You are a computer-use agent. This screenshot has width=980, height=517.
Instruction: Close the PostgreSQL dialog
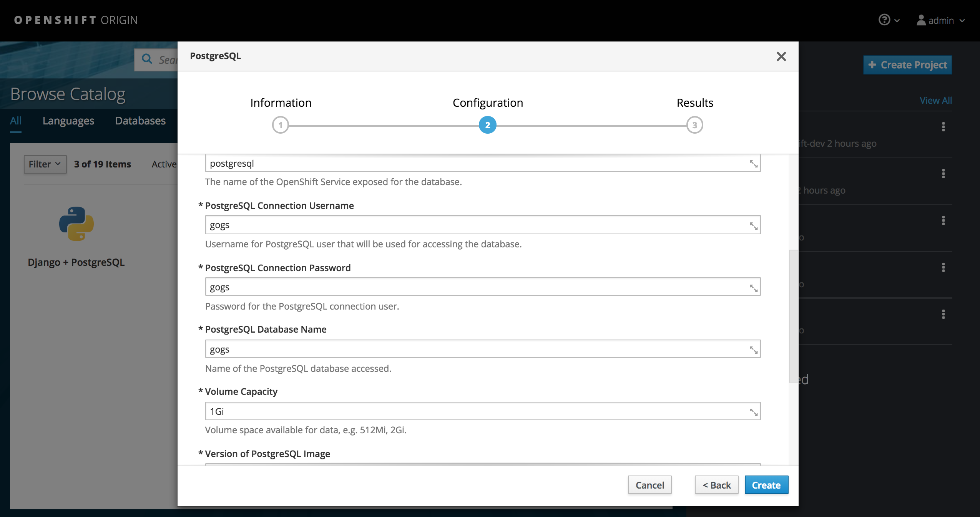pyautogui.click(x=781, y=56)
